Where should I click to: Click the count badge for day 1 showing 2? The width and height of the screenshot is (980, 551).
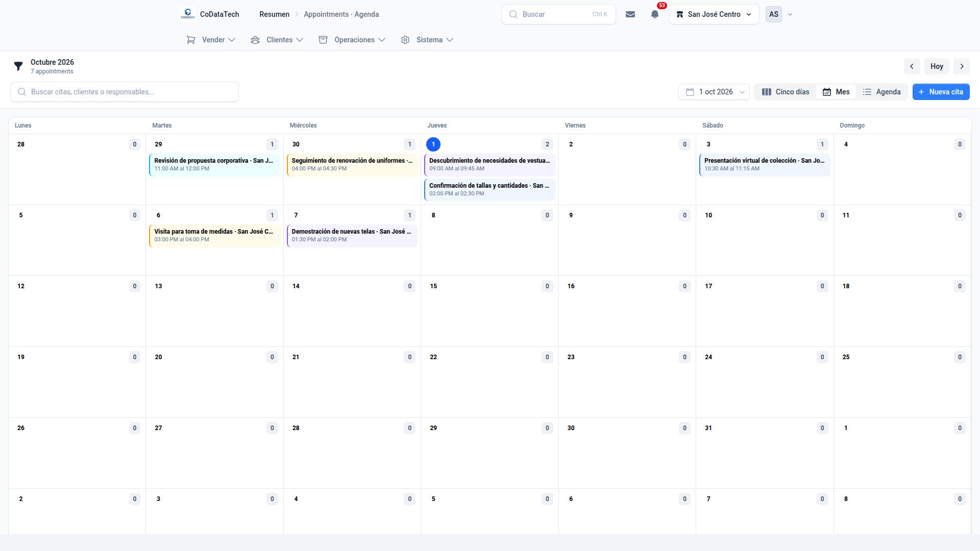pos(547,144)
